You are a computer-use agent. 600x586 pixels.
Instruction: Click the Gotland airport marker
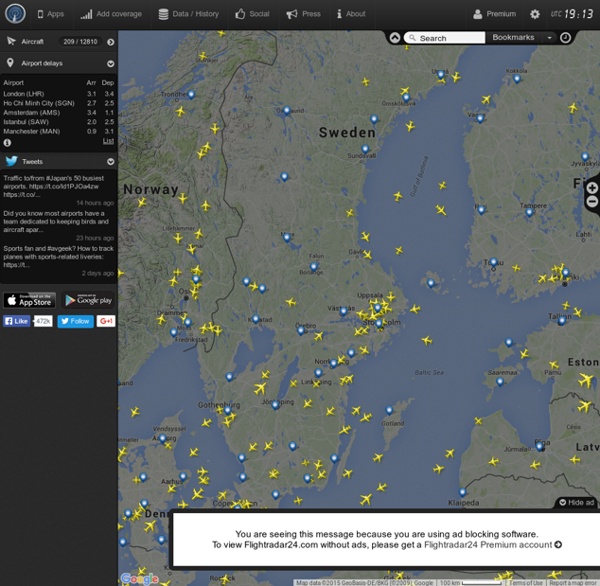pos(389,410)
